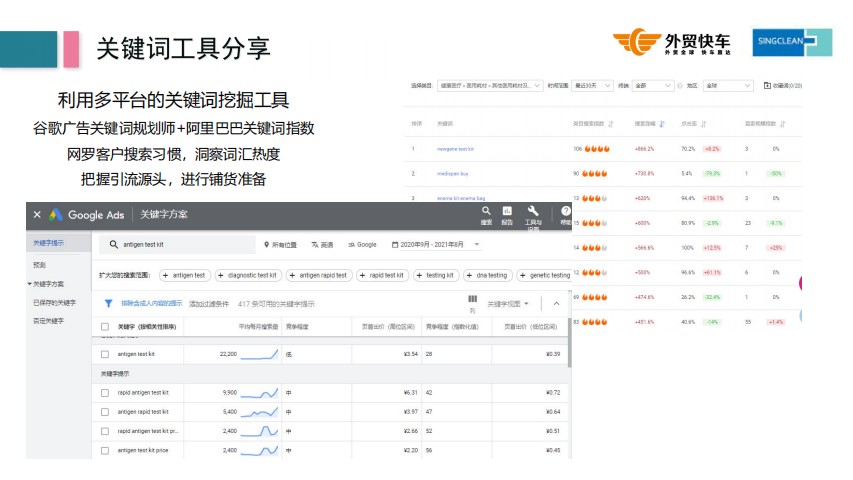Tick the checkbox for antigen rapid test kit

coord(105,412)
